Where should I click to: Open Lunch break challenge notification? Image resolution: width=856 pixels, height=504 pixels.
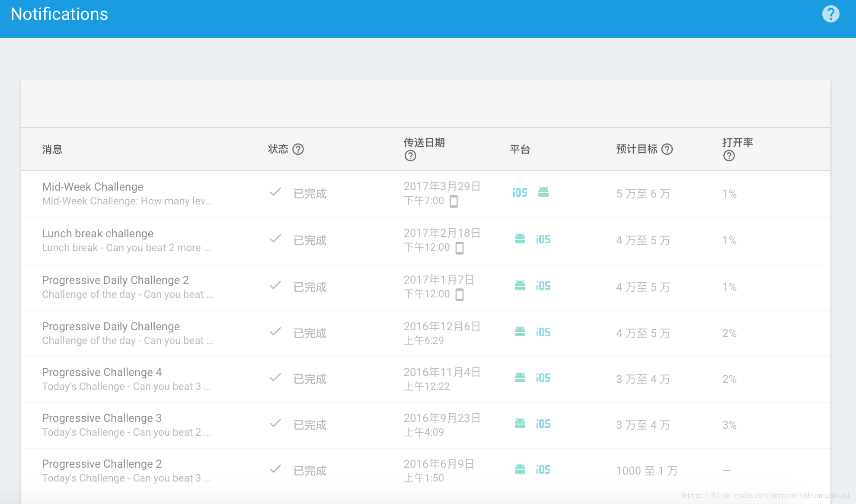tap(97, 233)
